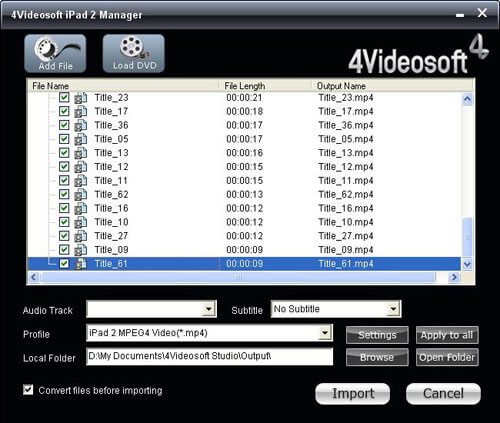Click the Cancel button
This screenshot has height=423, width=500.
(x=443, y=394)
